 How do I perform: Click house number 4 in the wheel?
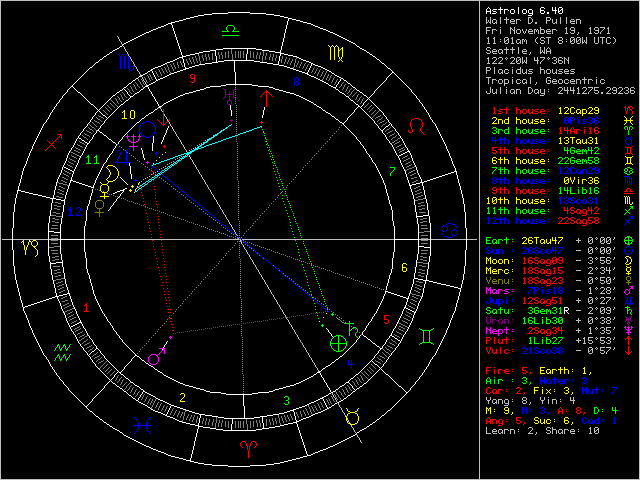point(350,364)
